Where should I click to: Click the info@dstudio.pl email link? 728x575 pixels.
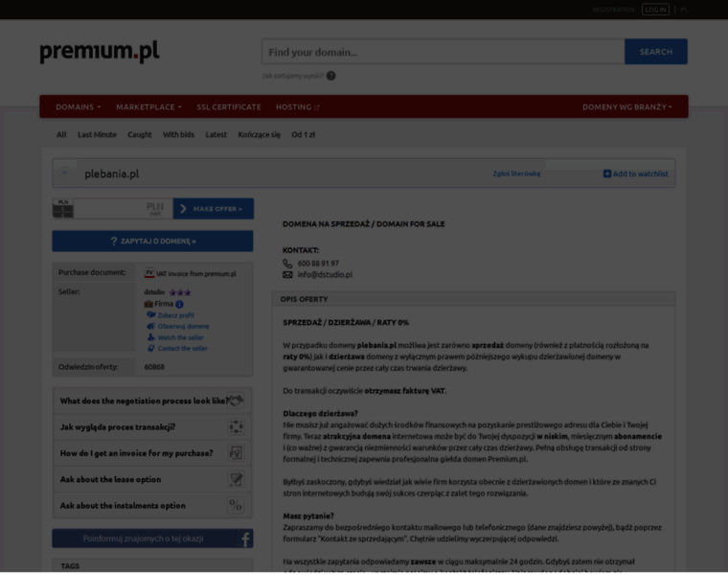point(325,274)
